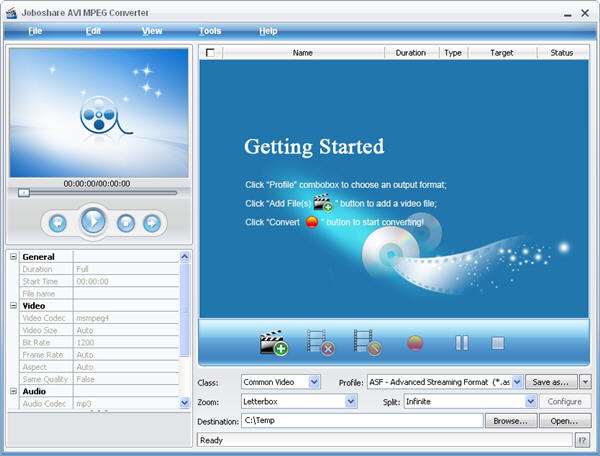Click the Name column header

click(303, 52)
